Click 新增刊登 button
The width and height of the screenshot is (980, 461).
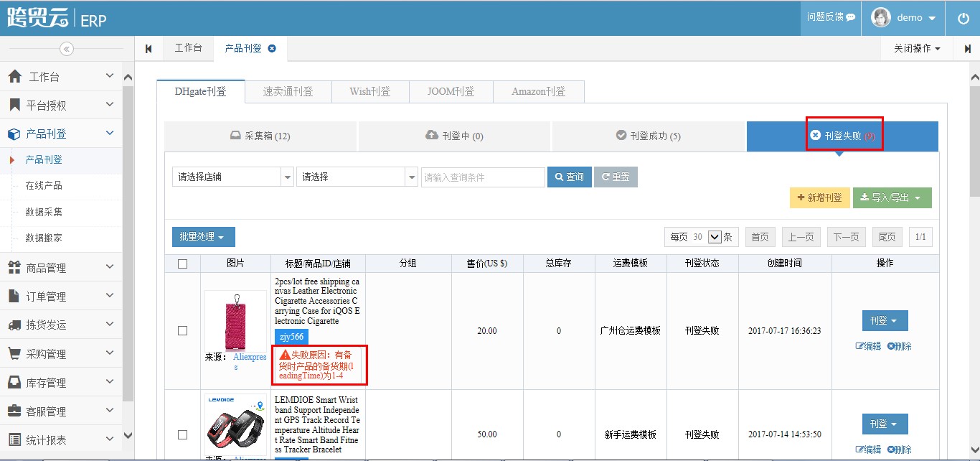(x=820, y=197)
